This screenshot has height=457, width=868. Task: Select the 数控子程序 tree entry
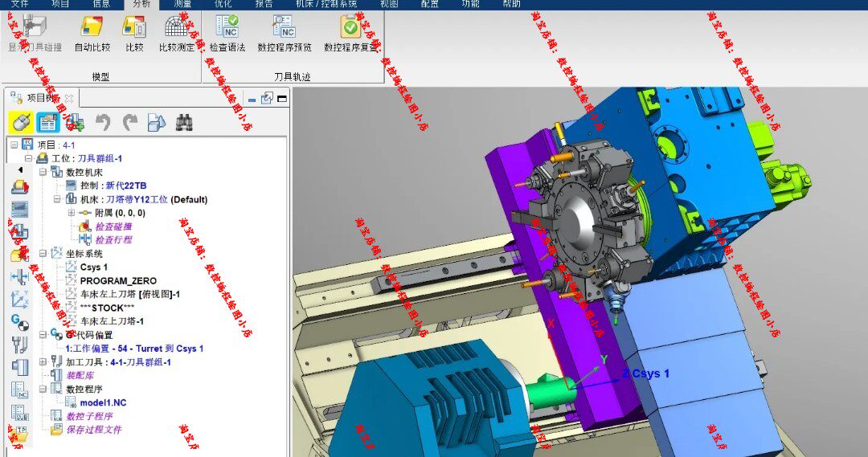[90, 416]
